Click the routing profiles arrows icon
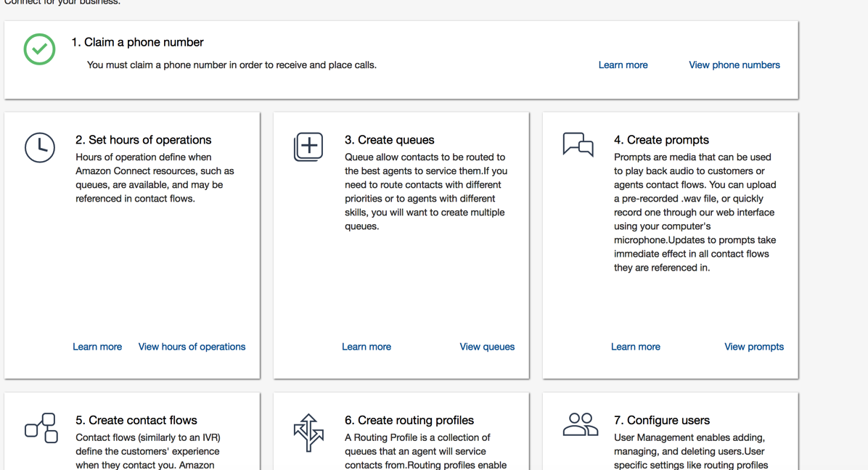The image size is (868, 470). tap(308, 432)
